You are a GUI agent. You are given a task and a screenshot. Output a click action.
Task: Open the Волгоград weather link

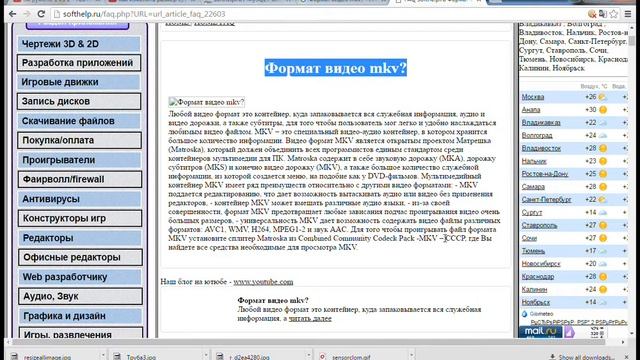click(x=537, y=136)
